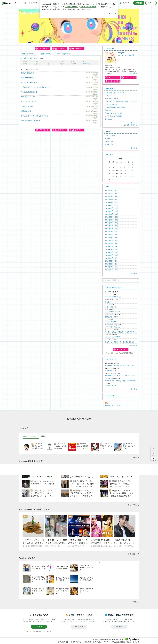
Task: Click the このブログを検索する search field
Action: click(119, 281)
